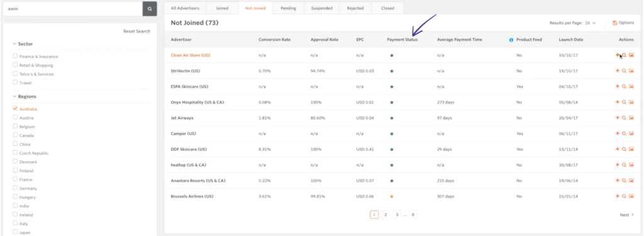Viewport: 644px width, 236px height.
Task: Click the info icon beside Product Feed
Action: (x=511, y=40)
